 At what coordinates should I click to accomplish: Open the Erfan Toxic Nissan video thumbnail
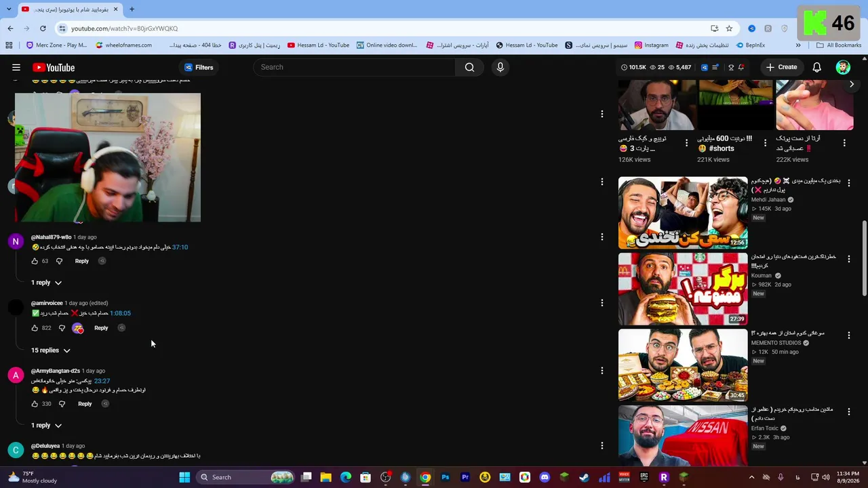[x=683, y=436]
